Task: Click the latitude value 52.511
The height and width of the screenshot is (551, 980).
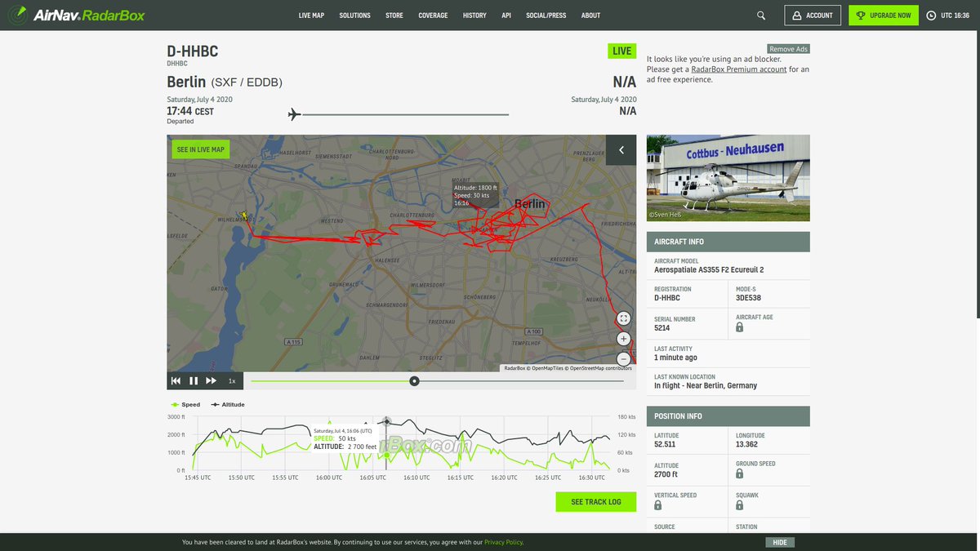Action: [x=665, y=445]
